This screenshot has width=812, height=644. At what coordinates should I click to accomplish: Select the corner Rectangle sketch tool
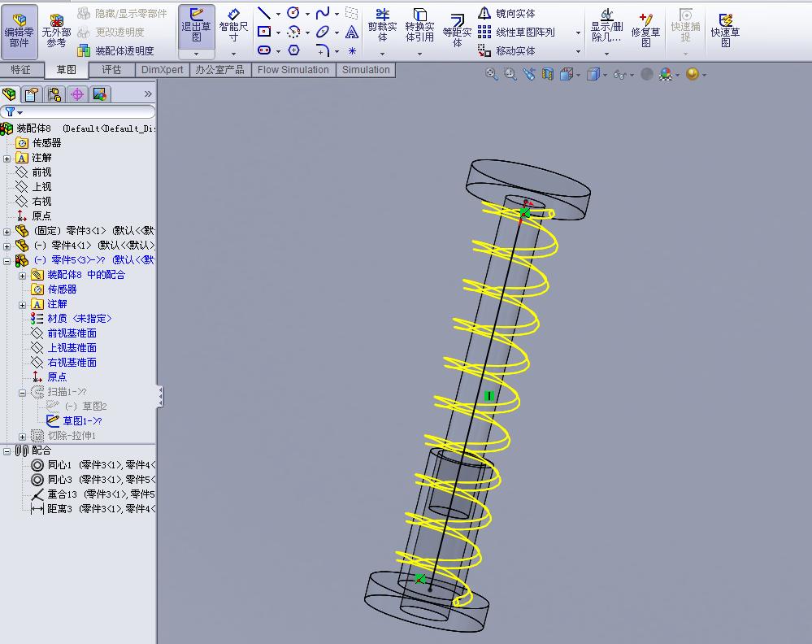(x=264, y=33)
